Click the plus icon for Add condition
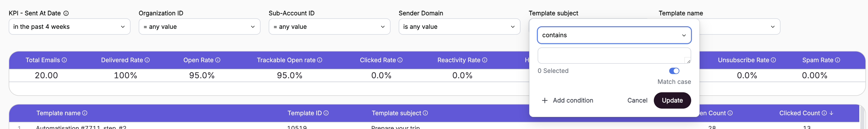Image resolution: width=868 pixels, height=129 pixels. [x=545, y=100]
